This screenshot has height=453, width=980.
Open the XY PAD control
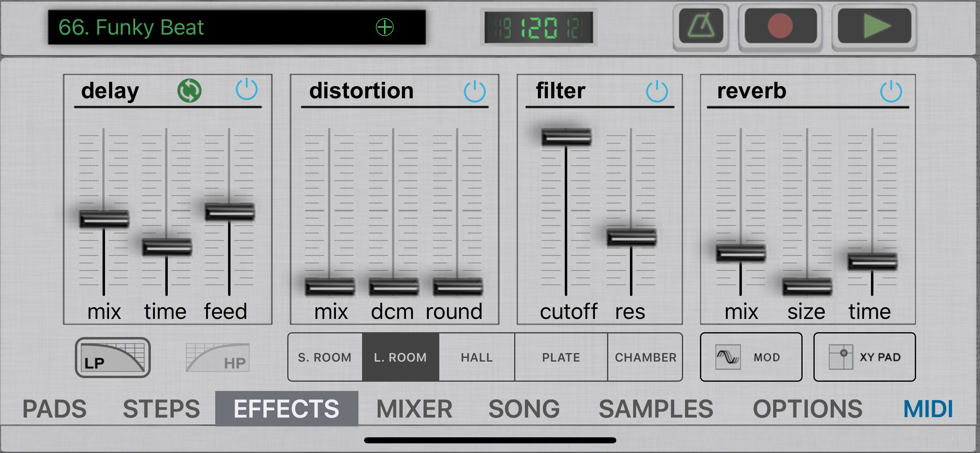pyautogui.click(x=865, y=357)
